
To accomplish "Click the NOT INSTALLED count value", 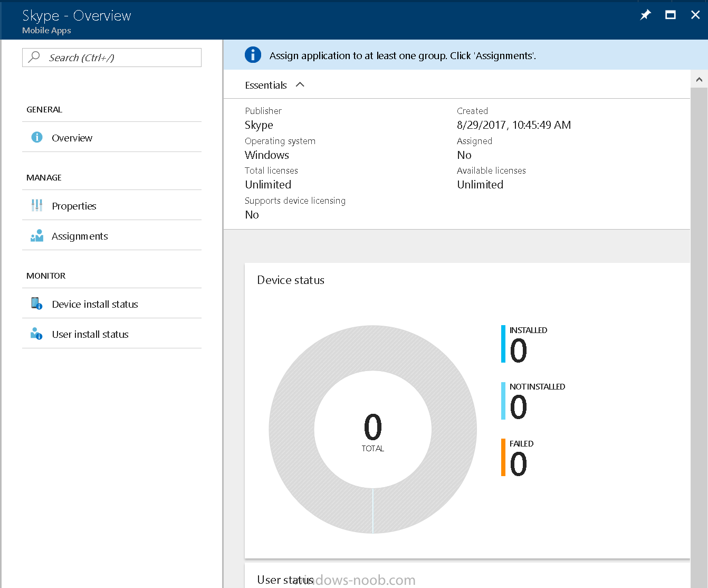I will coord(519,407).
